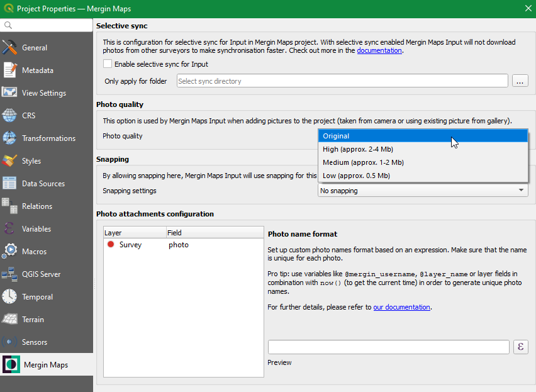536x392 pixels.
Task: Select the Terrain icon
Action: 9,319
